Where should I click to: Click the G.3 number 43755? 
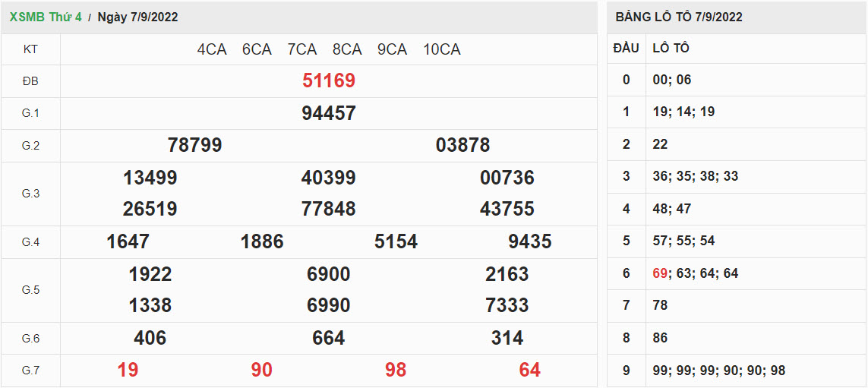pos(507,209)
